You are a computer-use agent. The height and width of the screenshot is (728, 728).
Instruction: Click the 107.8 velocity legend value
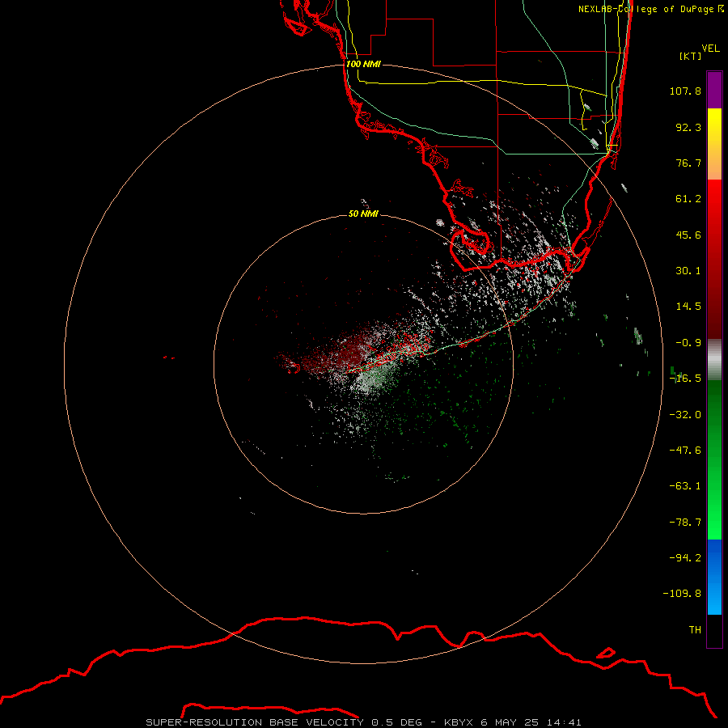point(685,91)
